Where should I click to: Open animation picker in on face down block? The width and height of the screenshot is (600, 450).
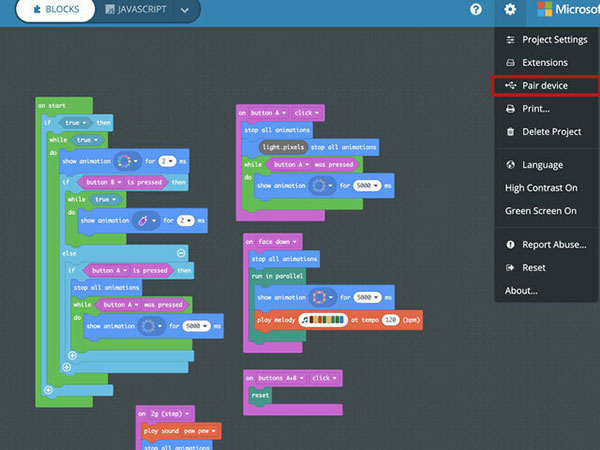pos(322,297)
